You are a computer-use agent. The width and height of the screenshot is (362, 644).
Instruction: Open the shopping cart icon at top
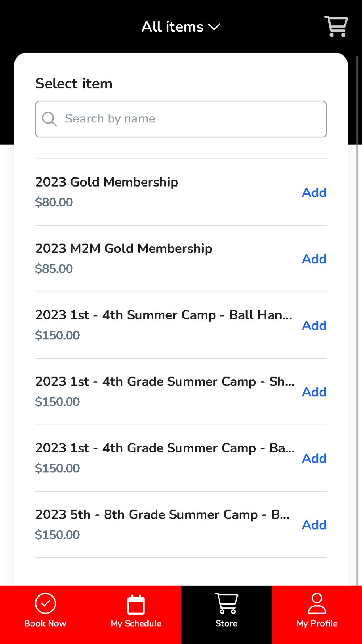(336, 26)
